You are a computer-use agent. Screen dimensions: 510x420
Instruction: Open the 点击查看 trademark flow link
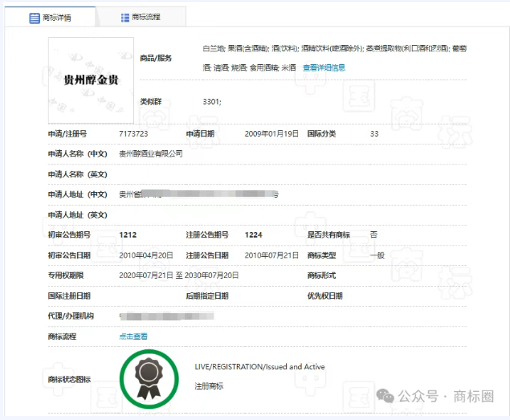pos(133,336)
